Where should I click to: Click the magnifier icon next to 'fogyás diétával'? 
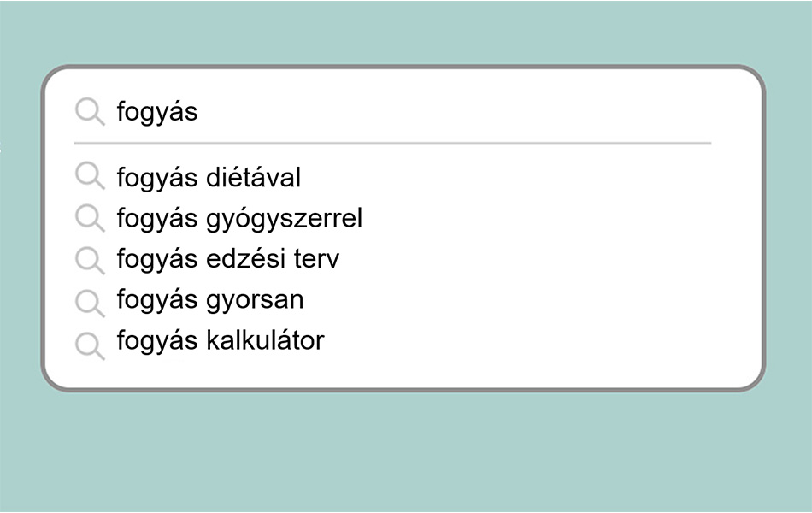coord(90,175)
